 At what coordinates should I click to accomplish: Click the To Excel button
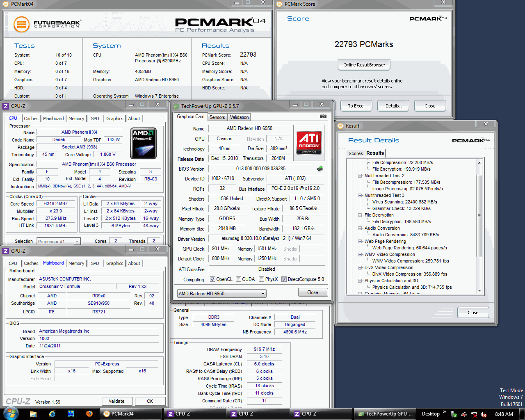pyautogui.click(x=356, y=106)
